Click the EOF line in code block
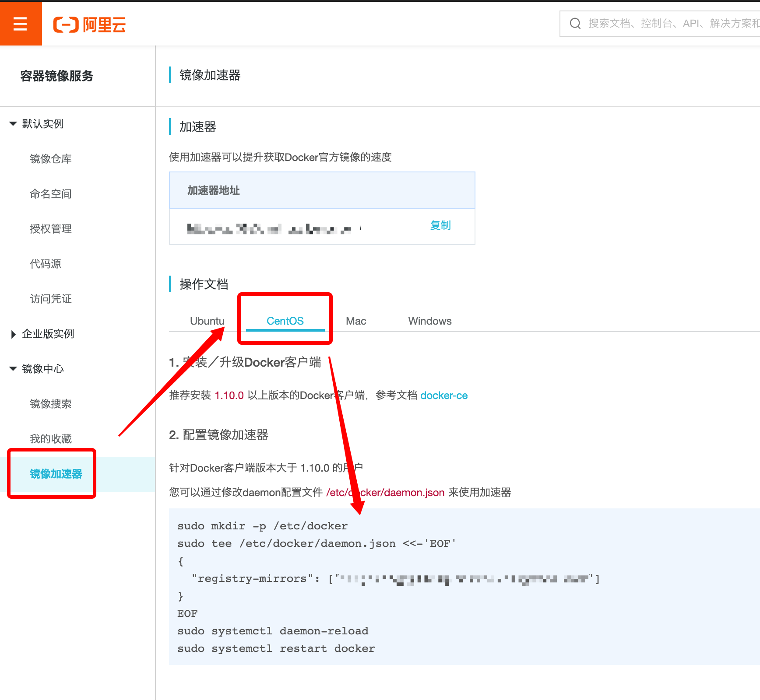The width and height of the screenshot is (760, 700). coord(187,613)
